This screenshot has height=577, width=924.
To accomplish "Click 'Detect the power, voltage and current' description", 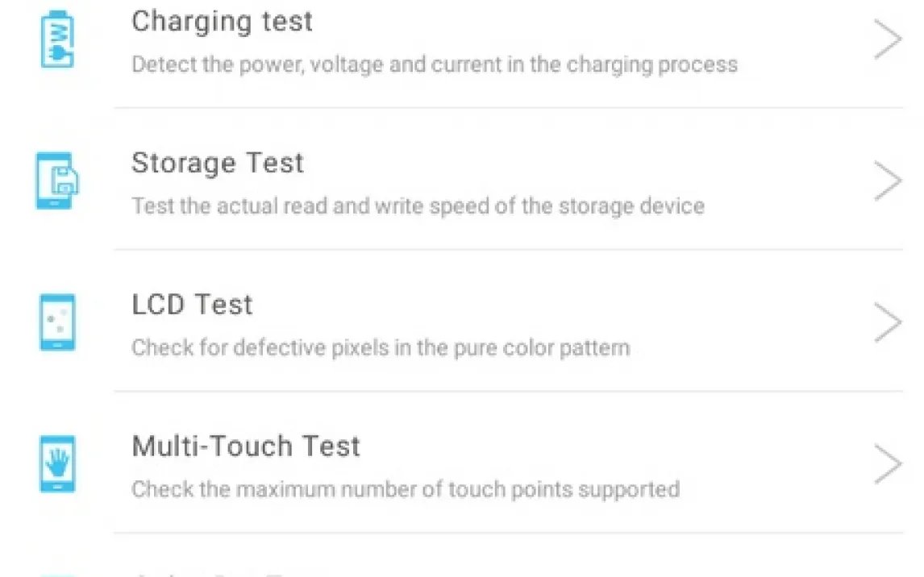I will pyautogui.click(x=434, y=64).
